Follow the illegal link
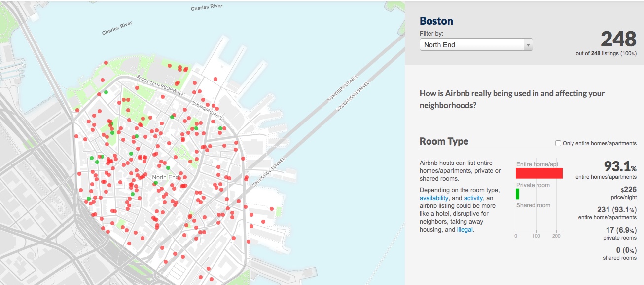644x285 pixels. pos(465,230)
